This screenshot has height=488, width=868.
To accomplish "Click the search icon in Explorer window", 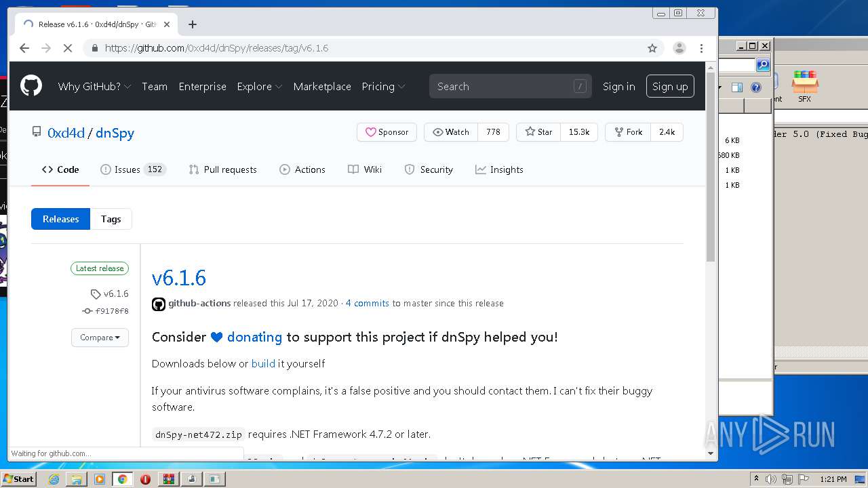I will pyautogui.click(x=763, y=65).
